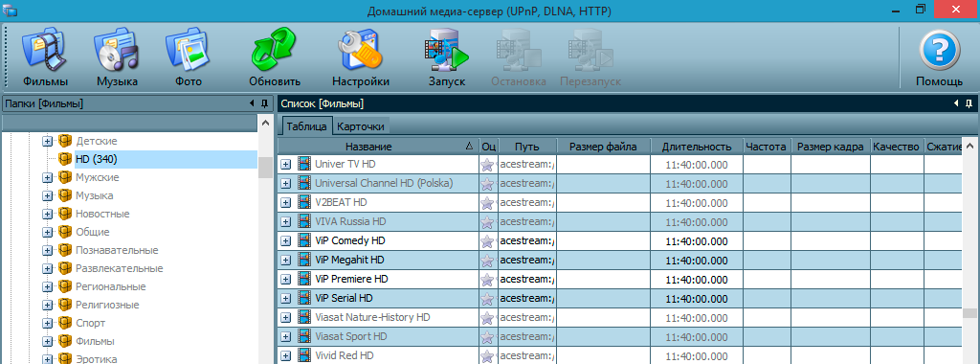980x364 pixels.
Task: Click duration cell of V2BEAT HD
Action: [x=697, y=203]
